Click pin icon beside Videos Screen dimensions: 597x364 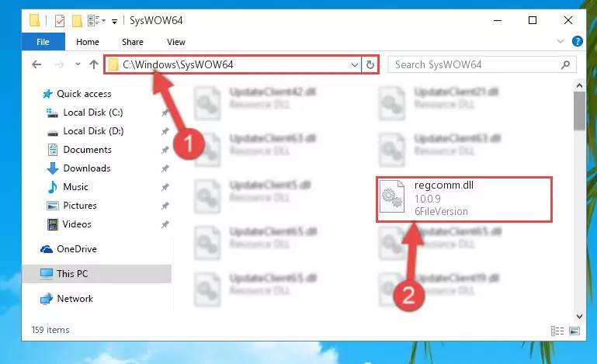(x=165, y=224)
